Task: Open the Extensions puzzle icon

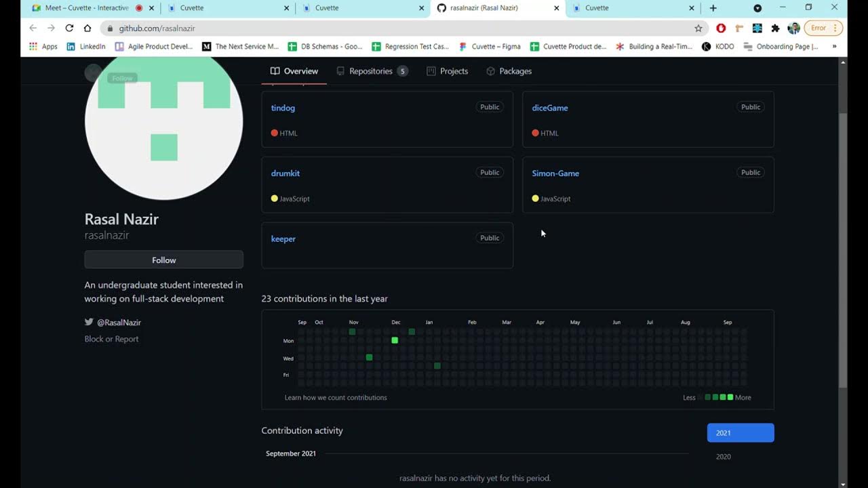Action: coord(775,28)
